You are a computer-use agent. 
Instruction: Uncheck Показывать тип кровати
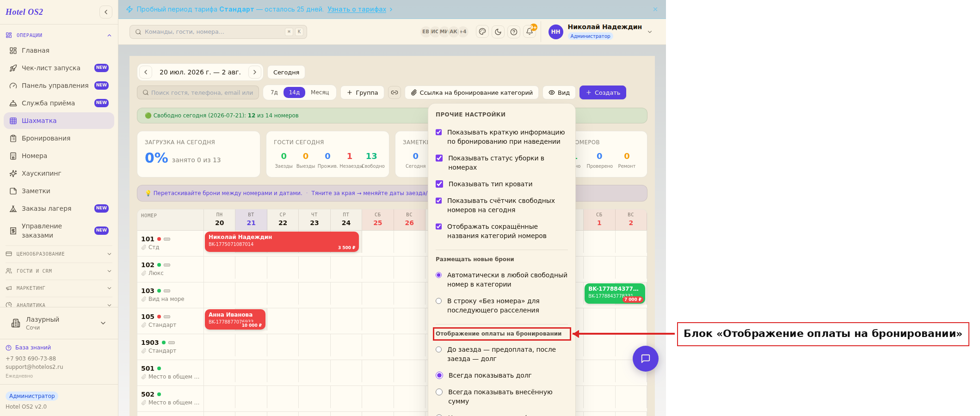pyautogui.click(x=439, y=184)
